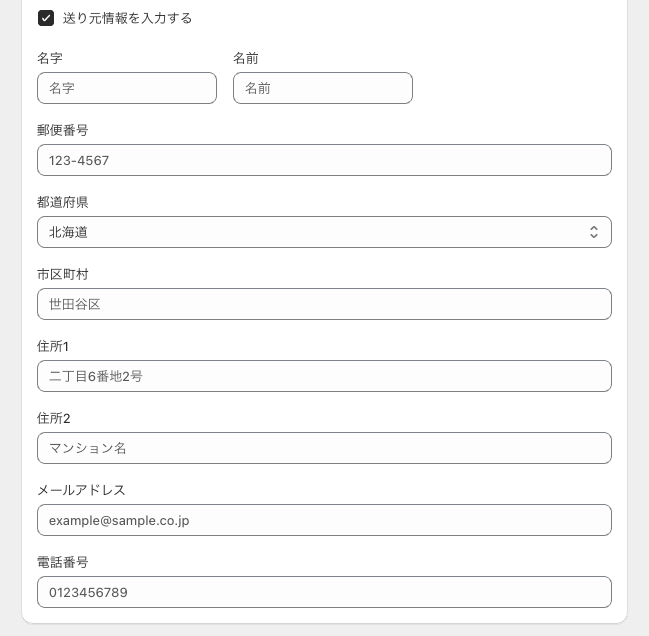Click the 市区町村 field showing 世田谷区
649x636 pixels.
(x=324, y=304)
